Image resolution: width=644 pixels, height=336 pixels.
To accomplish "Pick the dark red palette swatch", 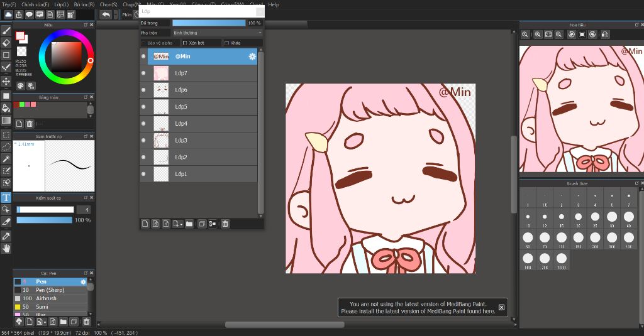I will [x=16, y=105].
